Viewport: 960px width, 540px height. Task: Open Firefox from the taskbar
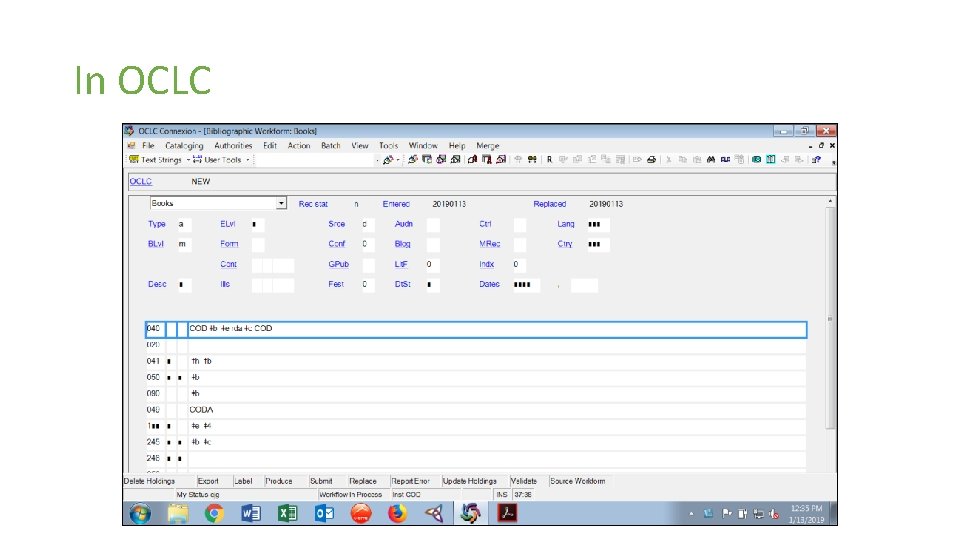coord(397,513)
